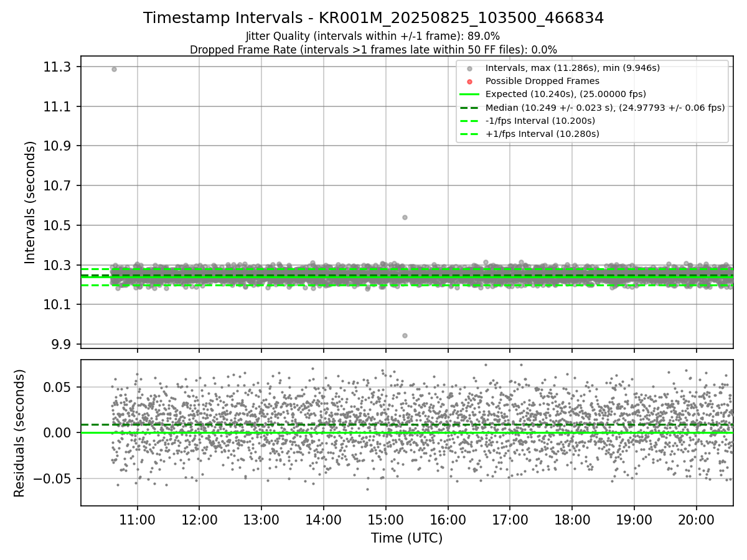Select legend entry 'Intervals, max (11.286s), min (9.946s)'
The image size is (747, 560).
click(573, 68)
